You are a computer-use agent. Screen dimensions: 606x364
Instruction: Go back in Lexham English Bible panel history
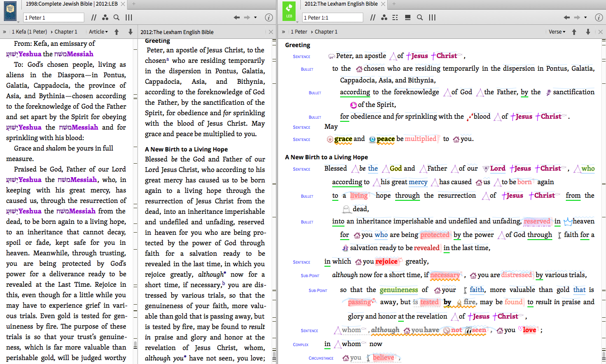[x=567, y=17]
